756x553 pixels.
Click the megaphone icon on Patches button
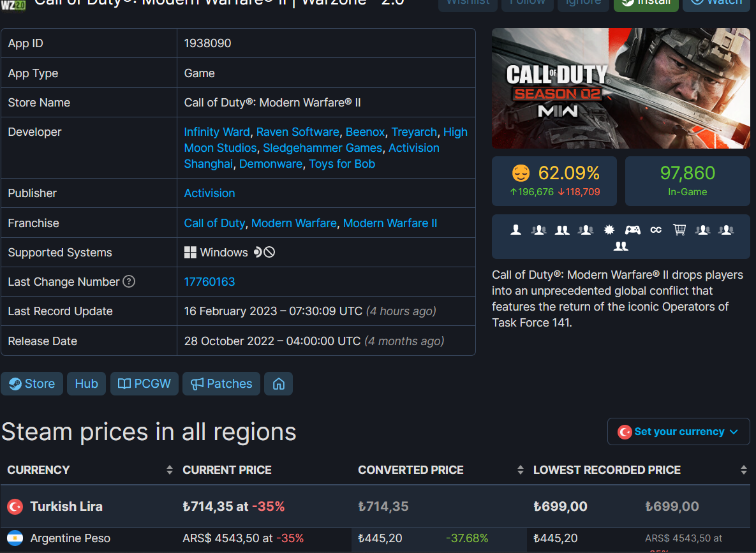pos(196,384)
